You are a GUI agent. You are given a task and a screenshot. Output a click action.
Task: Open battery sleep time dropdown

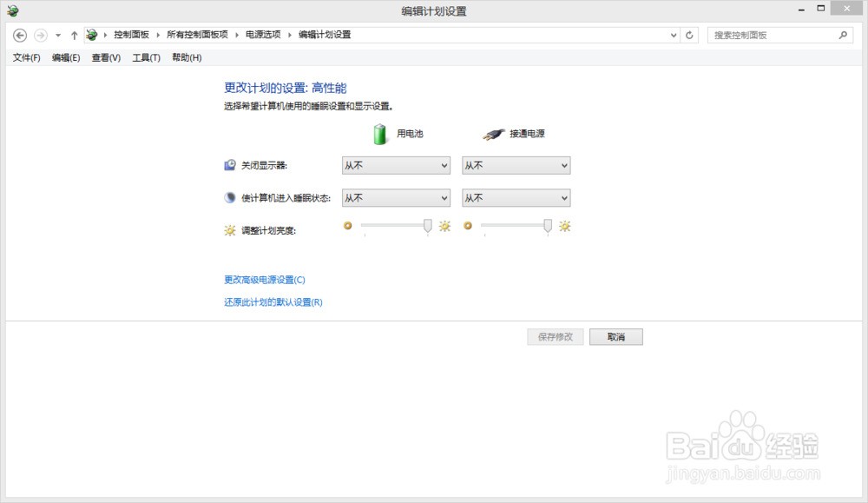pyautogui.click(x=396, y=198)
